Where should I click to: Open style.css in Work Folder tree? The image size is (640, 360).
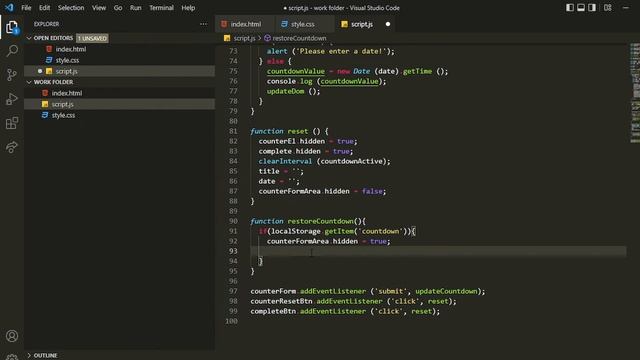coord(119,115)
